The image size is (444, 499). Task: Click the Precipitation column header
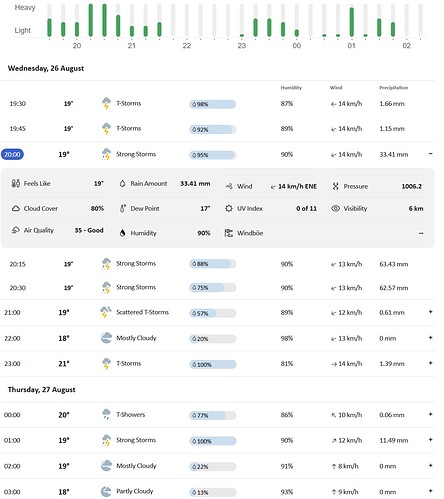pyautogui.click(x=394, y=88)
